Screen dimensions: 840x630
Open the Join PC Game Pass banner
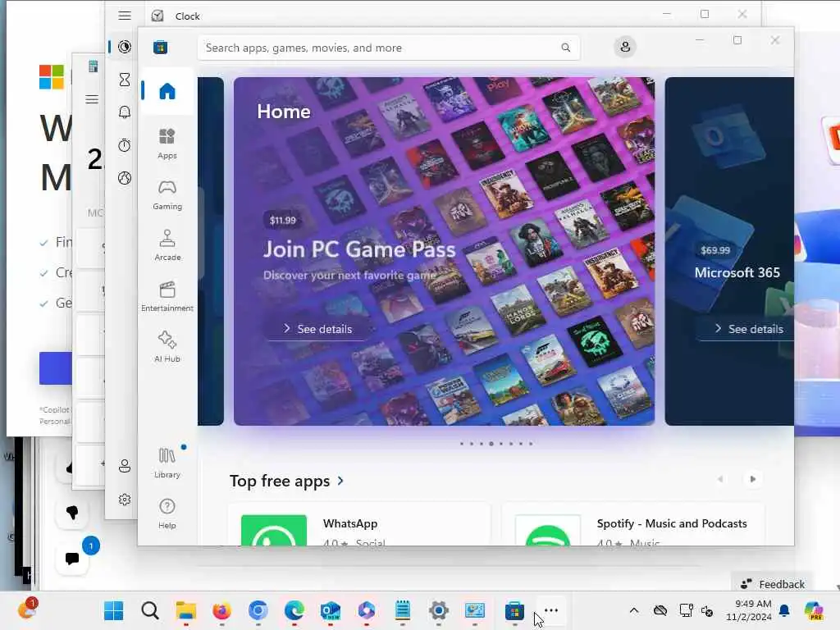coord(444,251)
